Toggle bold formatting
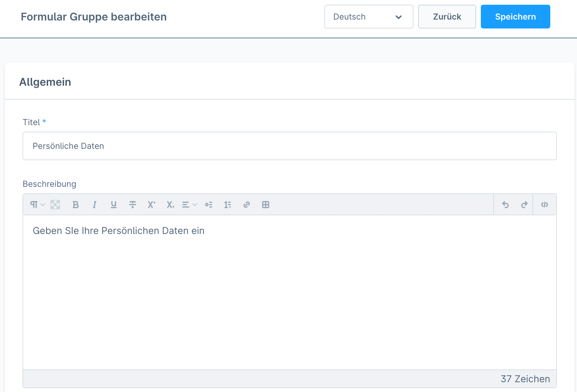Image resolution: width=577 pixels, height=392 pixels. [76, 205]
